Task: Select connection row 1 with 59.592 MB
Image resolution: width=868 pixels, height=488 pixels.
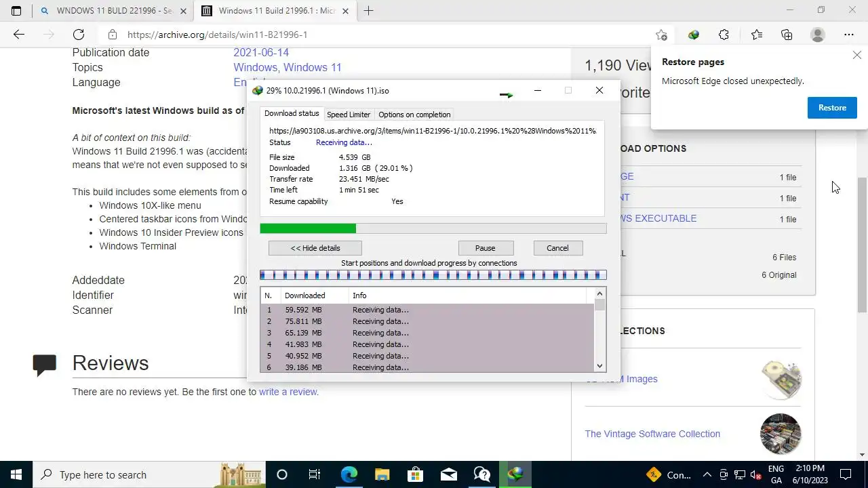Action: point(427,310)
